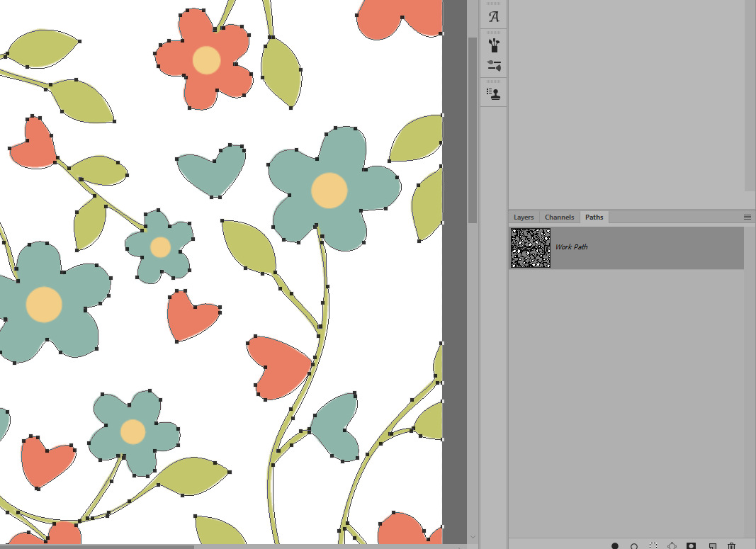The height and width of the screenshot is (549, 756).
Task: Create a new path
Action: point(712,545)
